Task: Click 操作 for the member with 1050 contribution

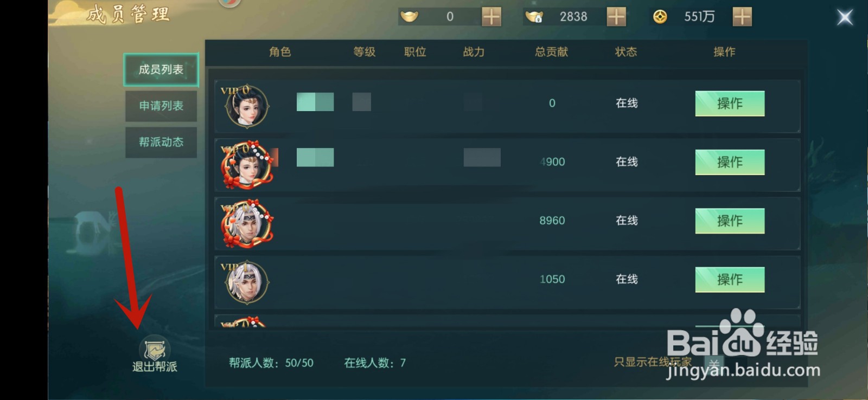Action: 730,280
